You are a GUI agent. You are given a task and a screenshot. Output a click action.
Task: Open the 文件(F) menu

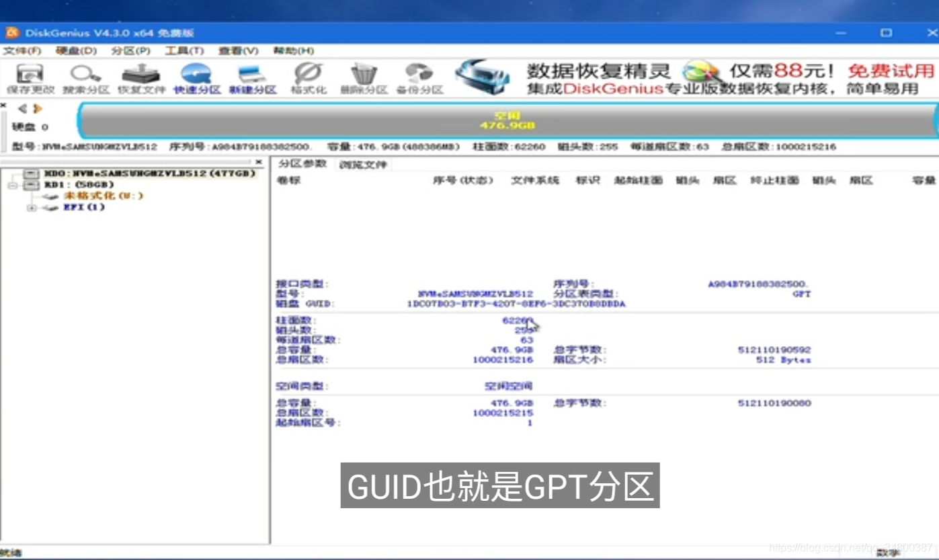point(22,50)
